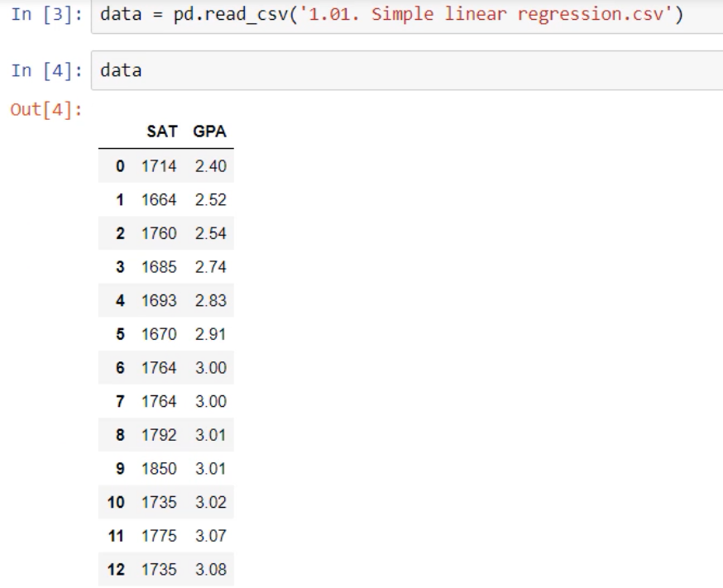Click GPA value 2.91 in row 5
Screen dimensions: 723x588
(x=211, y=337)
